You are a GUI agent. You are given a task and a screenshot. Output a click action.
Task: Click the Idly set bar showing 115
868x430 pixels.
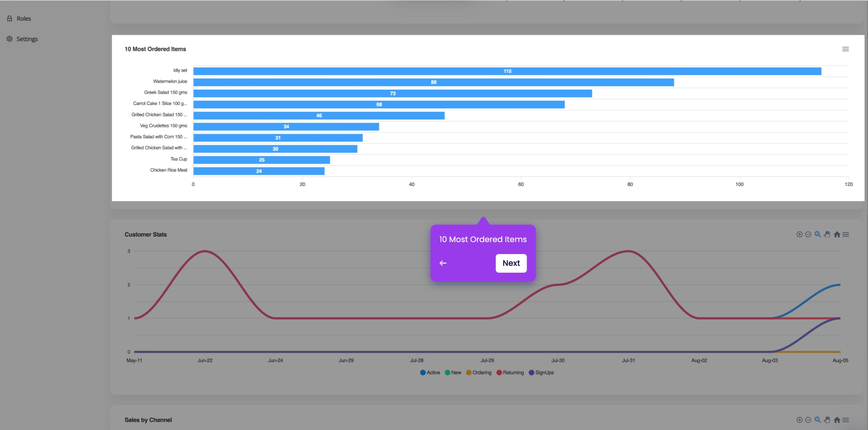[x=507, y=71]
